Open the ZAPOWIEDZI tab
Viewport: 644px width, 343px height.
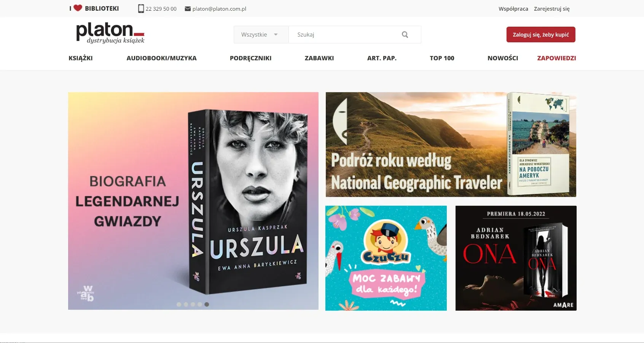point(556,58)
